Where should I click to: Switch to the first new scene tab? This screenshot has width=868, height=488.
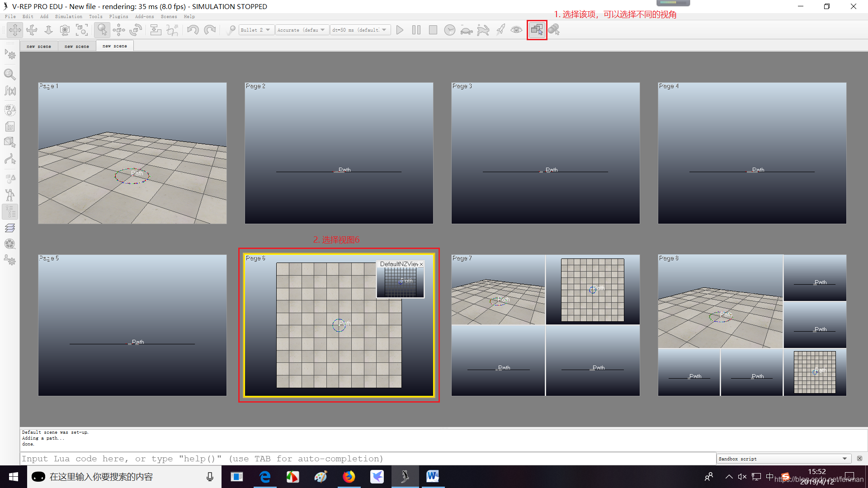[39, 46]
